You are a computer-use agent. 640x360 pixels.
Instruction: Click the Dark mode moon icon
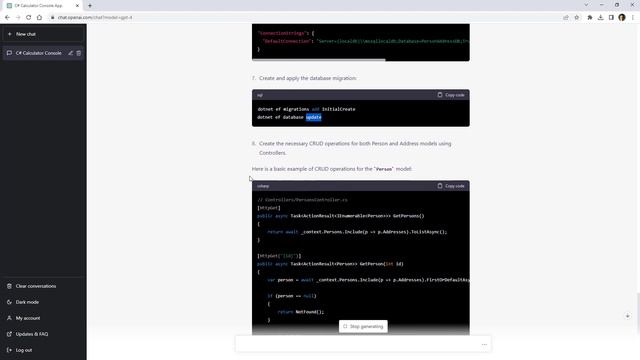coord(9,302)
